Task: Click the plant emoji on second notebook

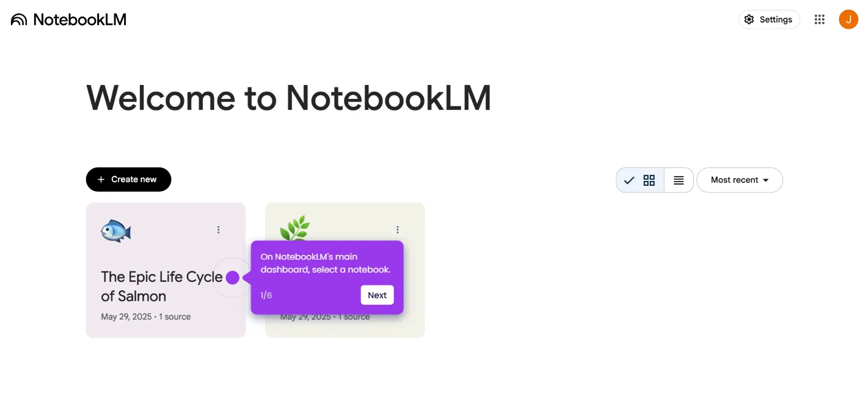Action: click(295, 228)
